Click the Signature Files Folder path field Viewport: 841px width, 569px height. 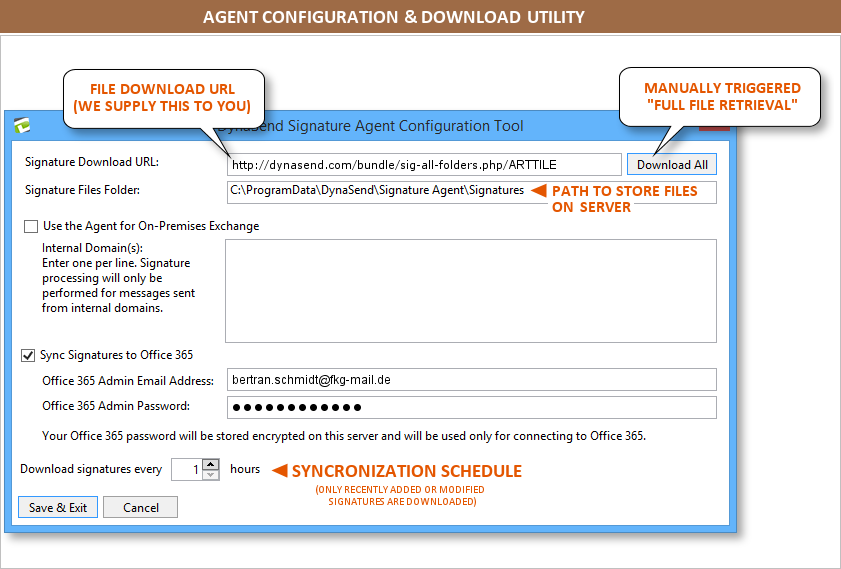pos(471,193)
